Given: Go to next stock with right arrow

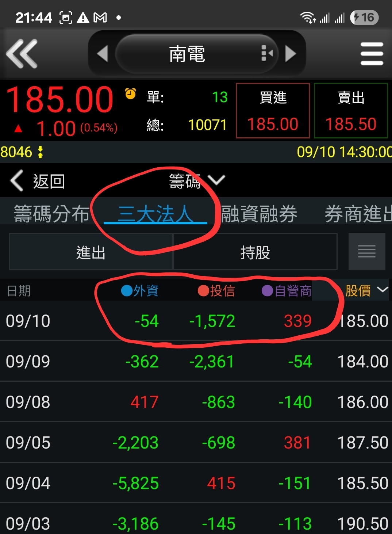Looking at the screenshot, I should 291,54.
